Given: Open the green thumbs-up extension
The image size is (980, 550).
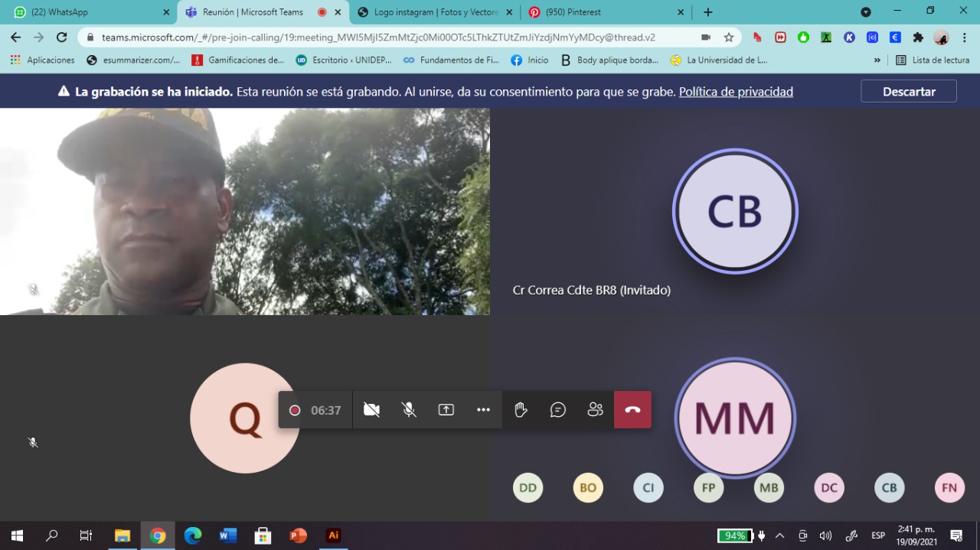Looking at the screenshot, I should 803,37.
